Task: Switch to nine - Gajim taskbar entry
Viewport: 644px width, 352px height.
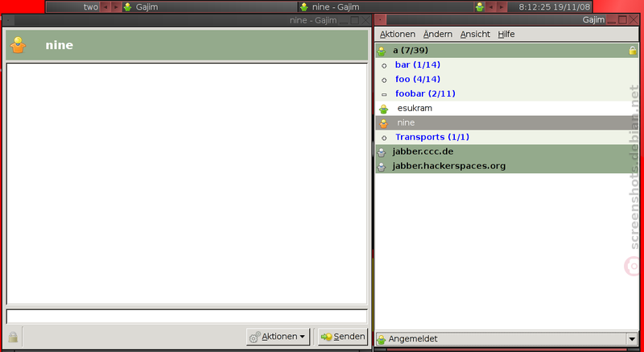Action: pyautogui.click(x=386, y=7)
